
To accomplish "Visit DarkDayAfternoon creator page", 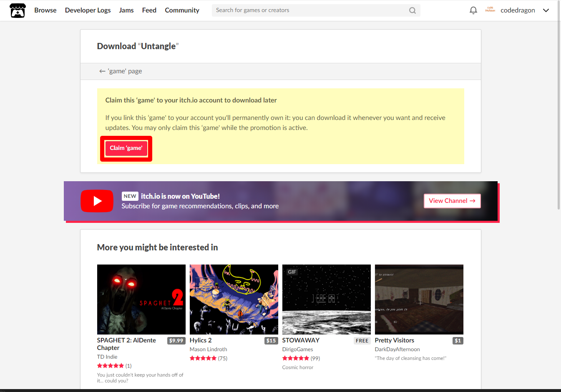I will 397,350.
